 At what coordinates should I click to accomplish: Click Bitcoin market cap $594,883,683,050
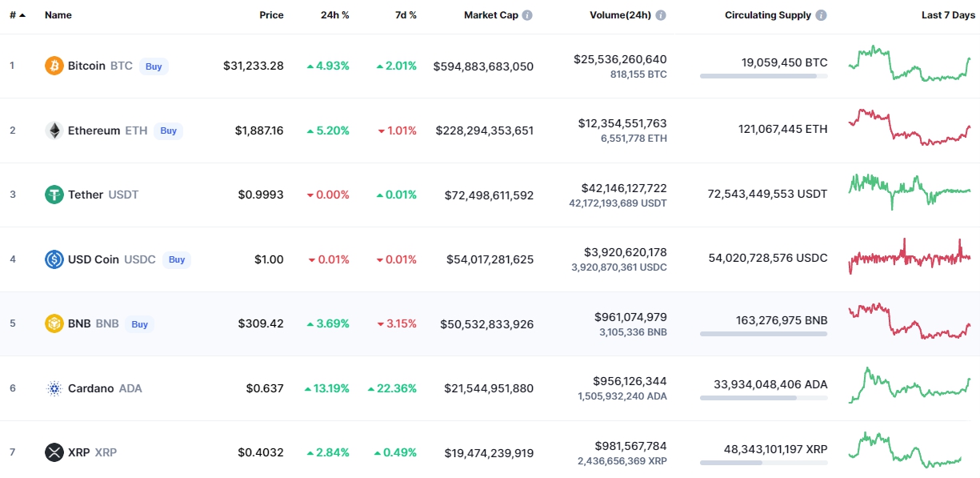tap(483, 66)
